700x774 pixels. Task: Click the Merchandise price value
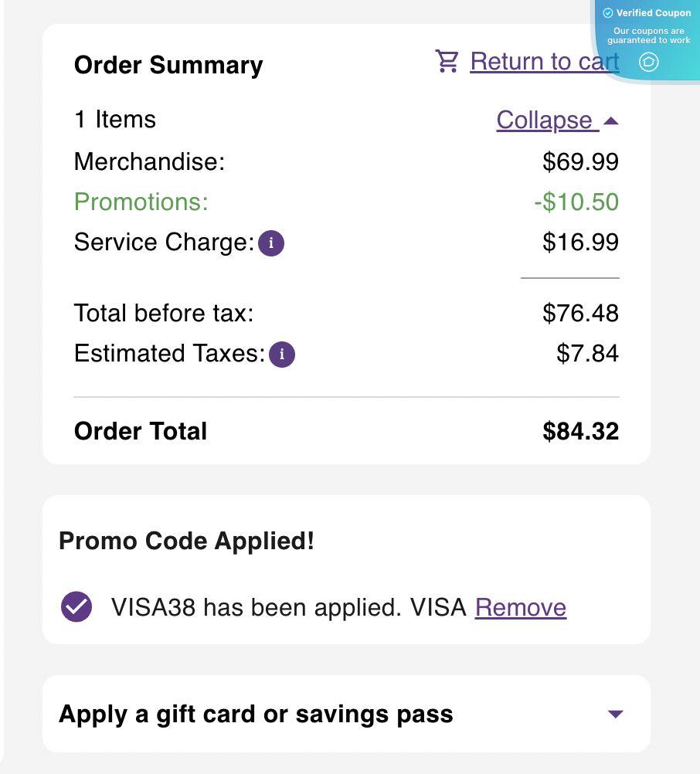point(580,161)
